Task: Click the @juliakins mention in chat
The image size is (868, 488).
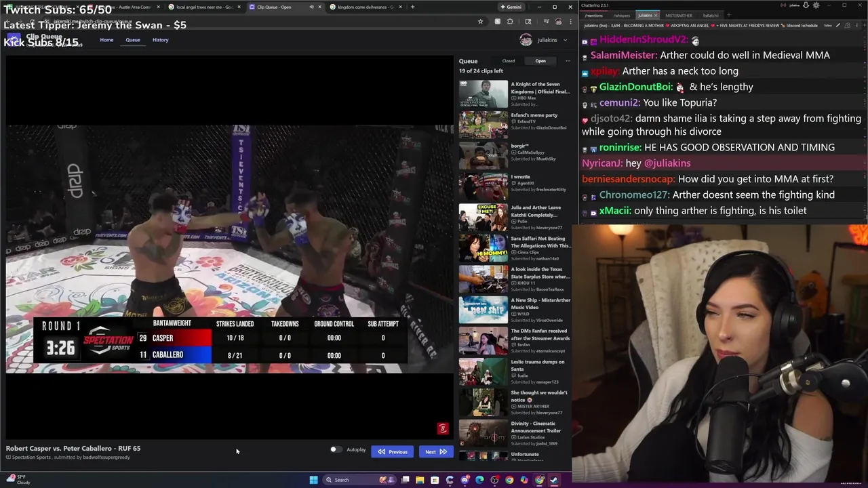Action: click(x=667, y=163)
